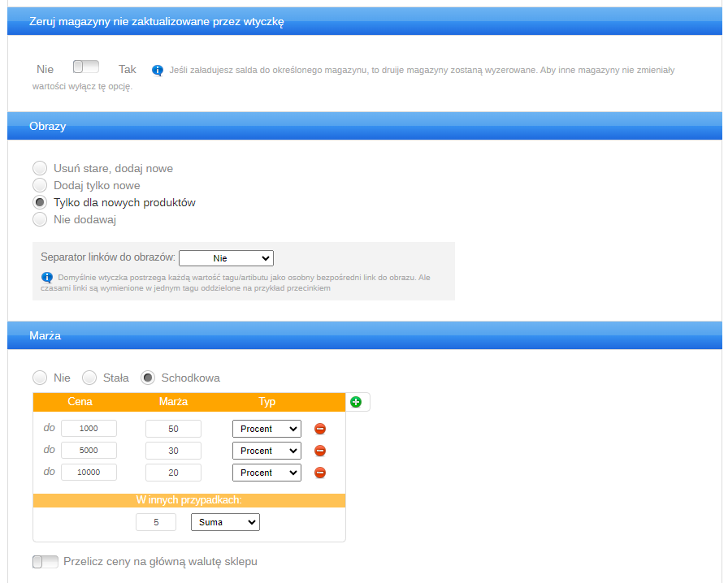Screen dimensions: 728x583
Task: Delete the margin row for price 5000
Action: pyautogui.click(x=320, y=451)
